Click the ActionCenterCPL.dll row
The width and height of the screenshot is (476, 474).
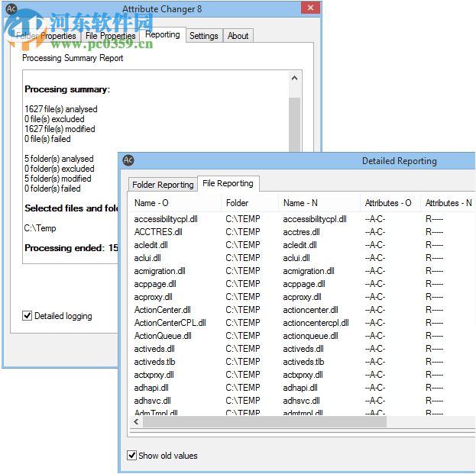170,323
